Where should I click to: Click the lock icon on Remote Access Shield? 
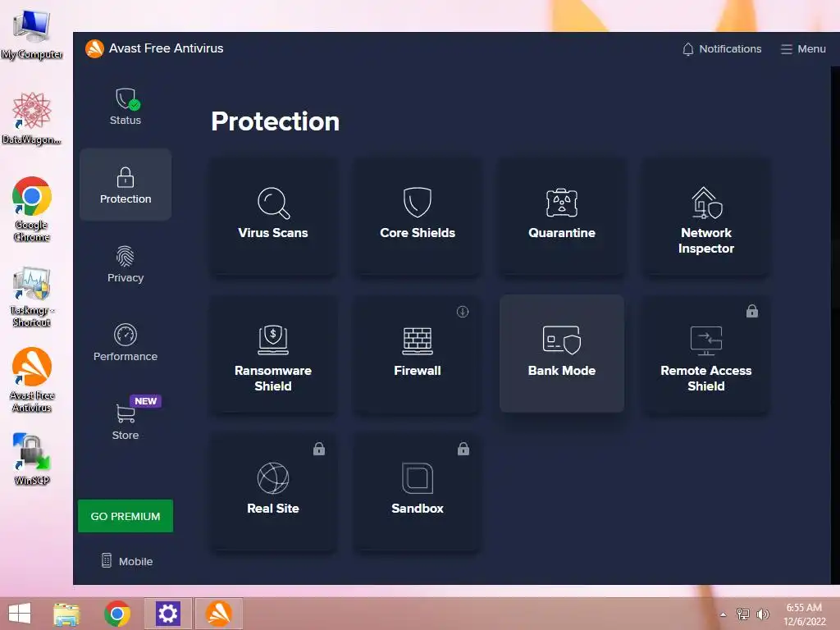click(751, 311)
